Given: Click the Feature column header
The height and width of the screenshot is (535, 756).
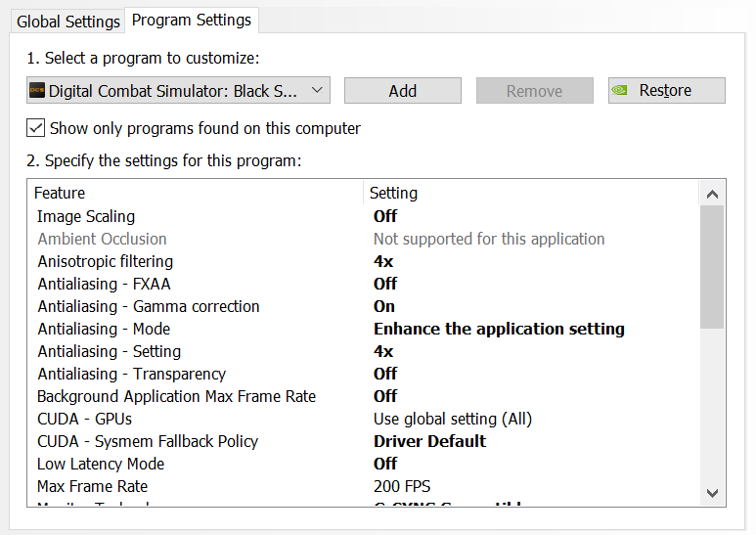Looking at the screenshot, I should [195, 193].
